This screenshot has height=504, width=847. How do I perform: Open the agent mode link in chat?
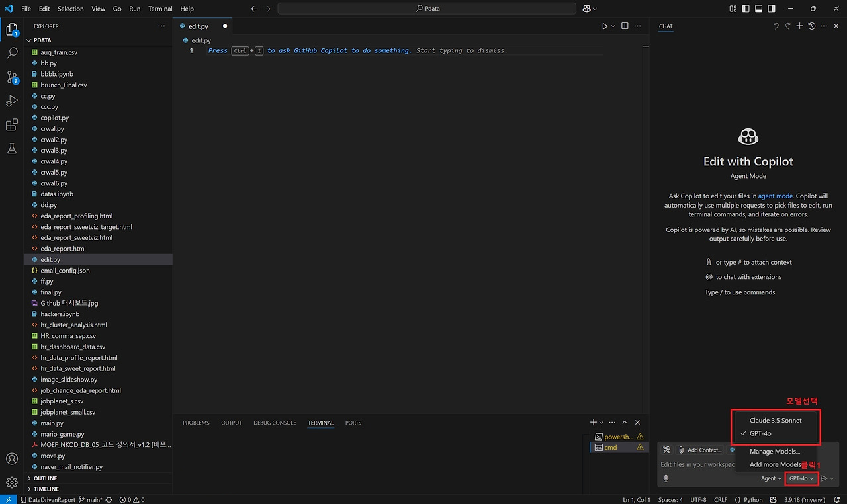[x=775, y=196]
